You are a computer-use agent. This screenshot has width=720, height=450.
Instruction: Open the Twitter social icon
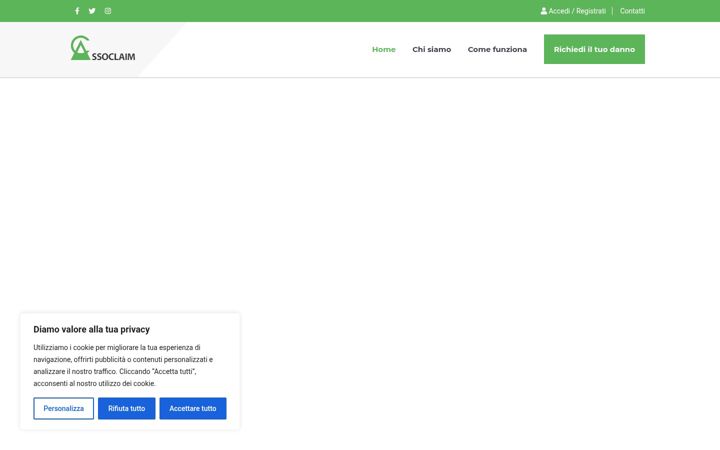[92, 11]
